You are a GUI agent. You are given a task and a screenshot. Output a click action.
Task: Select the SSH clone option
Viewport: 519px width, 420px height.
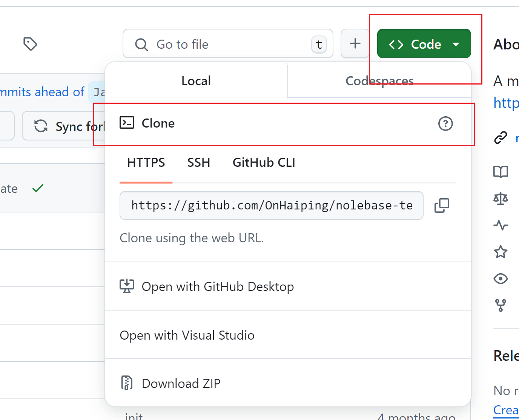tap(199, 163)
